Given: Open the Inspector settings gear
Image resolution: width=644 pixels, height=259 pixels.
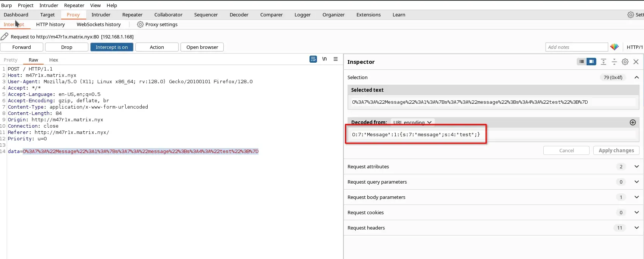Looking at the screenshot, I should tap(625, 62).
